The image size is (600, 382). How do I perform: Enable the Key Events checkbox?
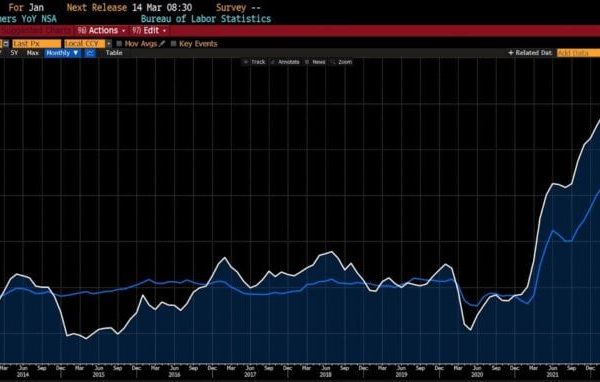pos(173,44)
